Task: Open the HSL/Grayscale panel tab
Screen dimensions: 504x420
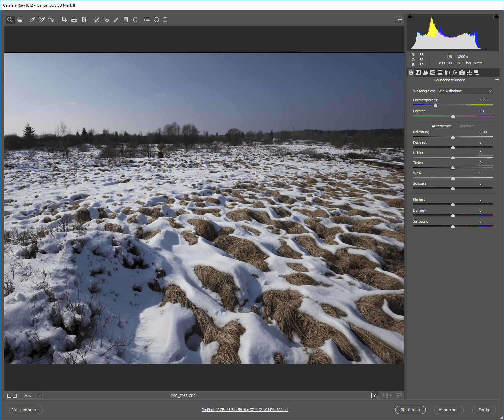Action: pyautogui.click(x=433, y=73)
